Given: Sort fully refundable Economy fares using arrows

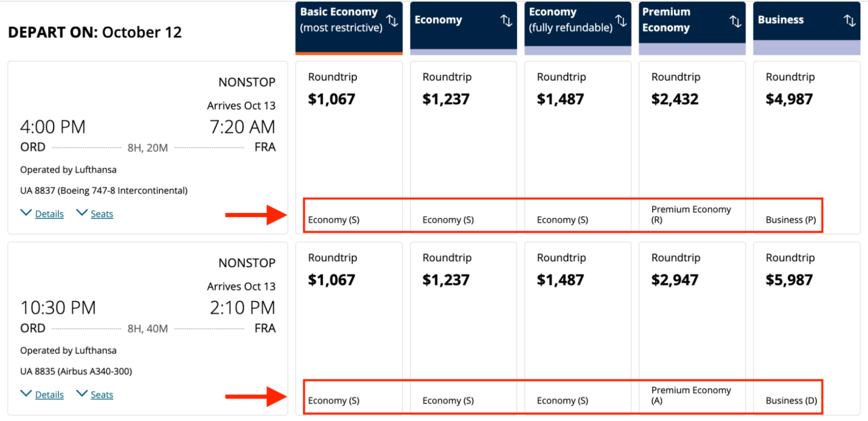Looking at the screenshot, I should coord(621,21).
